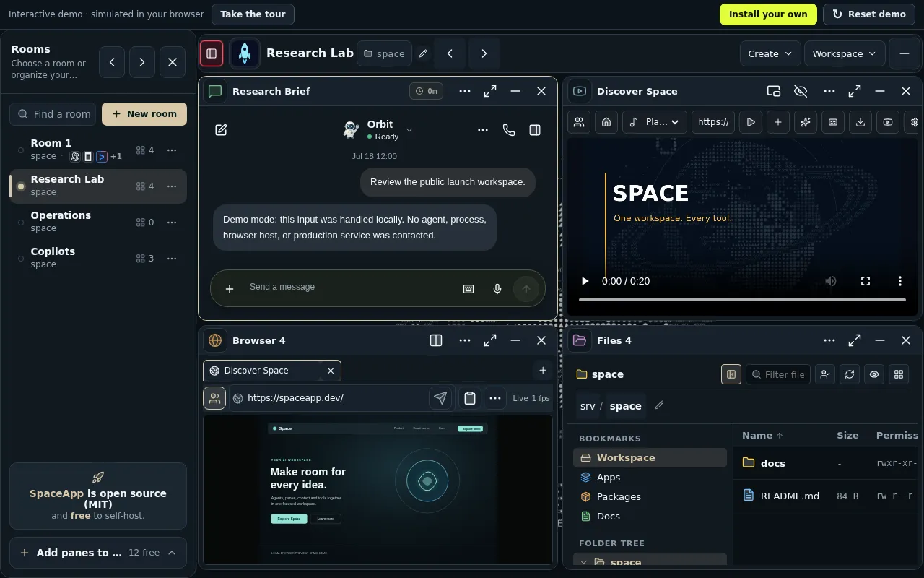Split the Browser 4 pane view

pyautogui.click(x=436, y=340)
